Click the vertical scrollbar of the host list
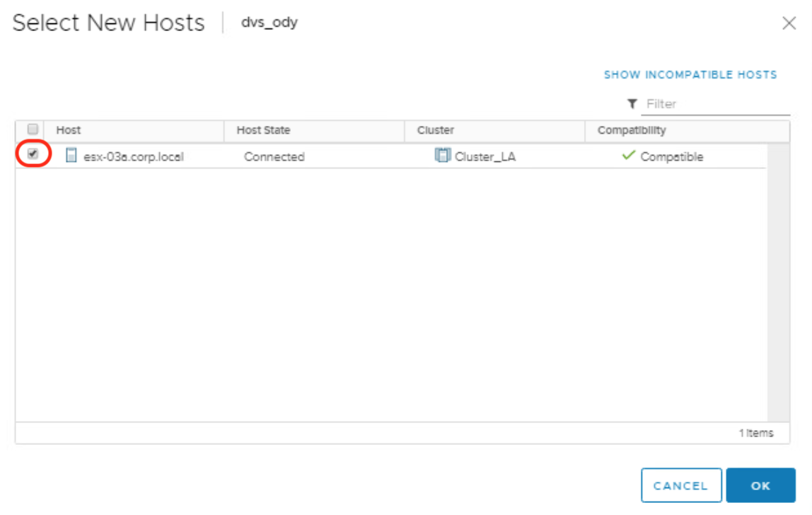 click(778, 282)
